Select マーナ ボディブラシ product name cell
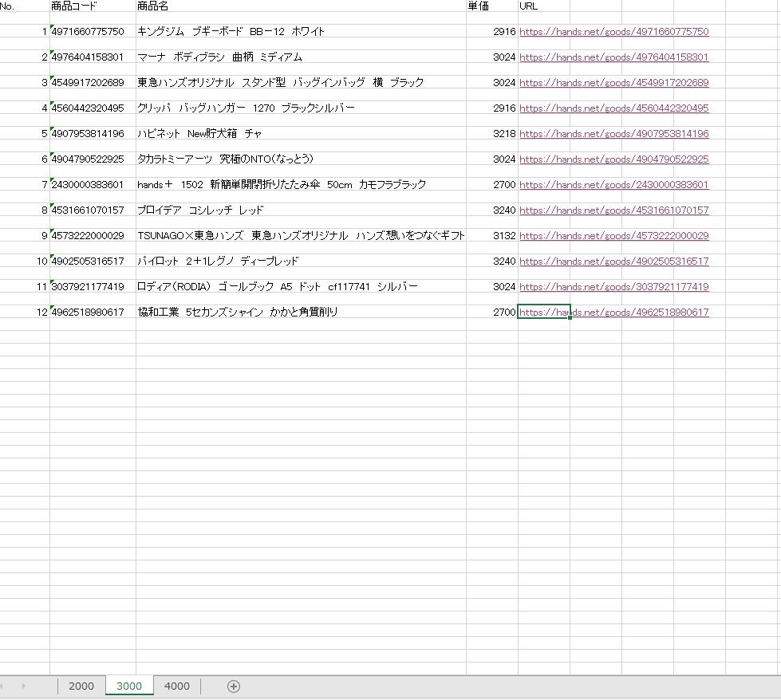The image size is (781, 700). pyautogui.click(x=301, y=57)
